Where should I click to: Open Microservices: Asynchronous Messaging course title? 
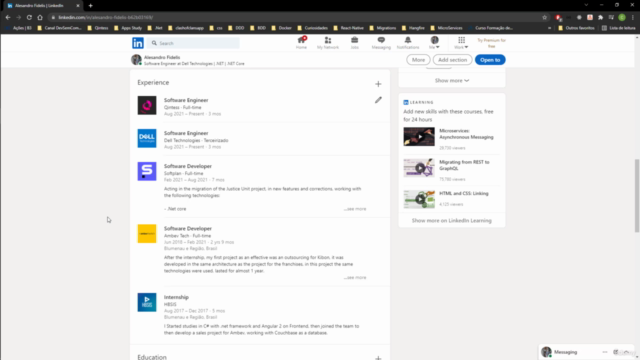point(466,134)
